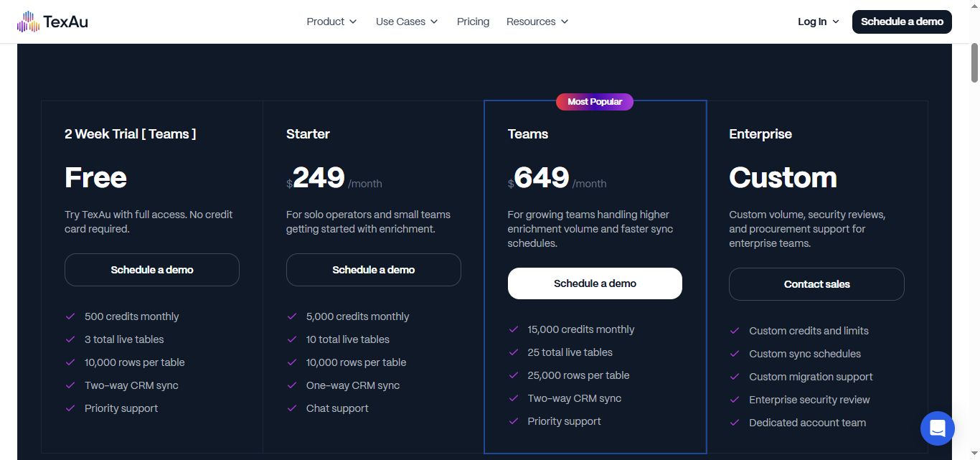Click the TexAu logo

(52, 22)
